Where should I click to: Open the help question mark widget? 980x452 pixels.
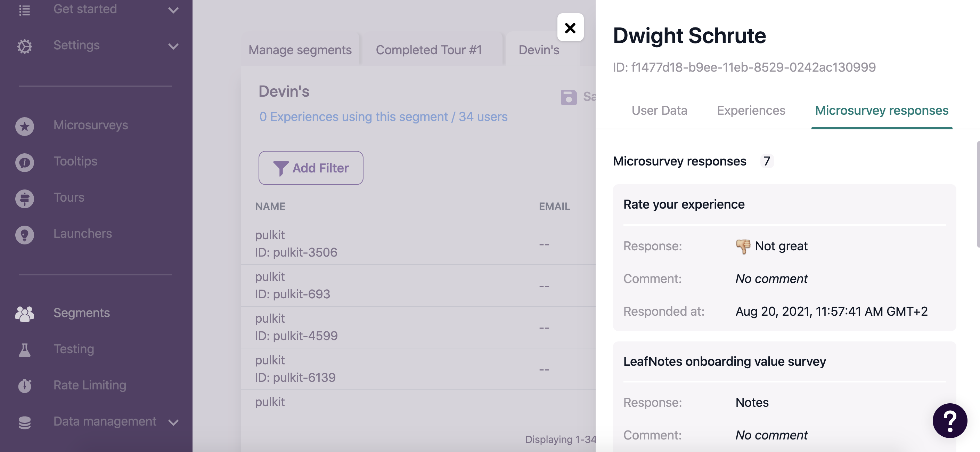tap(949, 420)
